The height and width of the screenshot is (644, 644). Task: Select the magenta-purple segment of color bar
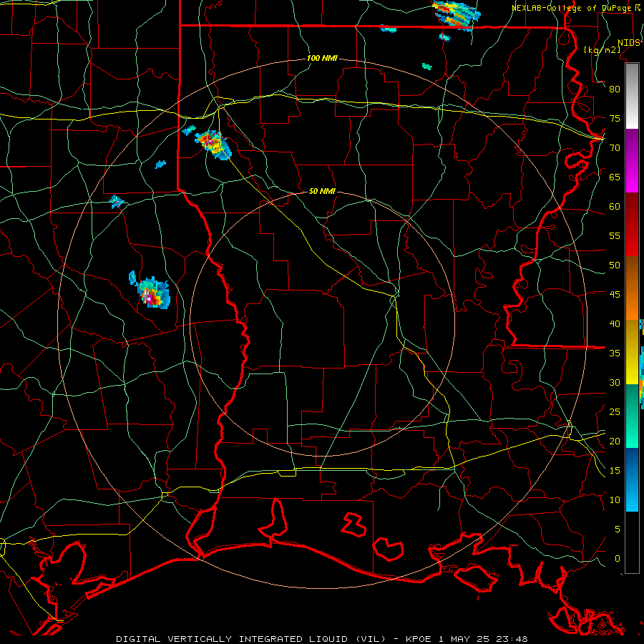(632, 160)
